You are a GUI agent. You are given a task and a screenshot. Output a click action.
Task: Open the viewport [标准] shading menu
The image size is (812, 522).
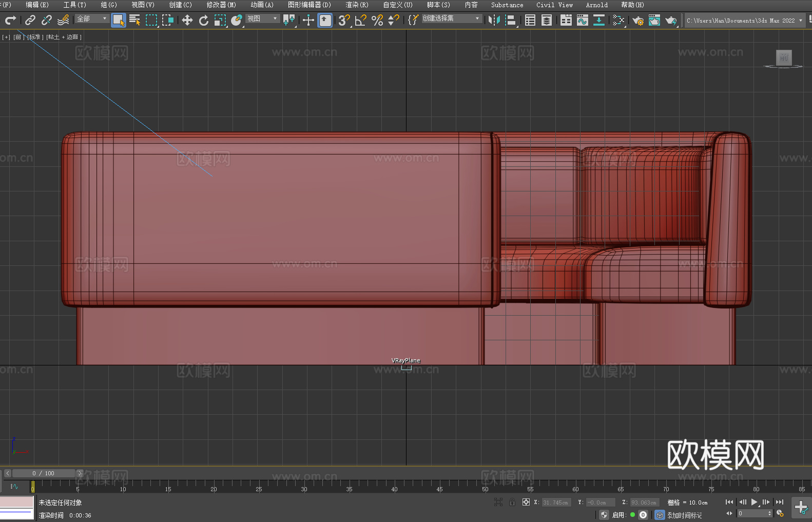click(35, 37)
